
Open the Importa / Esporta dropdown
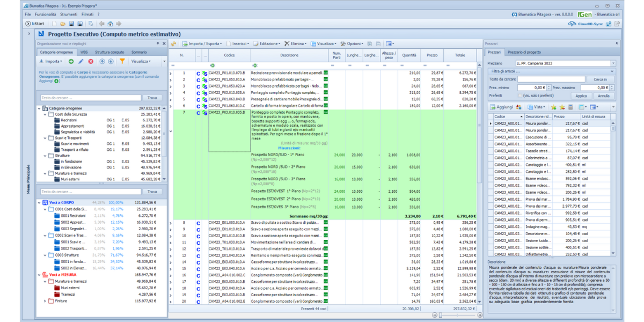tap(203, 43)
